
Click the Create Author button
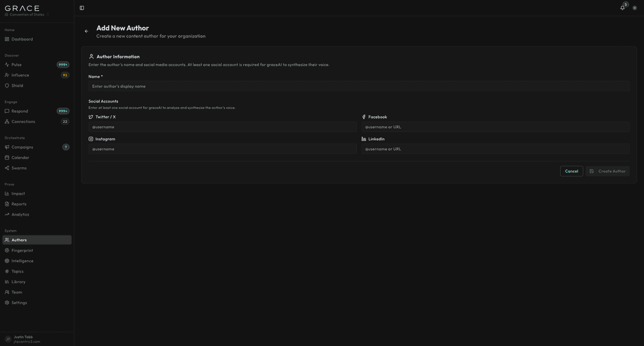[608, 171]
